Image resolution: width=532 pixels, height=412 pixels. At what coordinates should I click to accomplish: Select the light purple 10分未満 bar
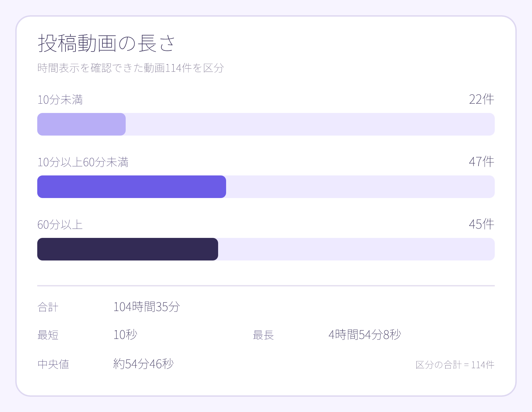pyautogui.click(x=81, y=124)
